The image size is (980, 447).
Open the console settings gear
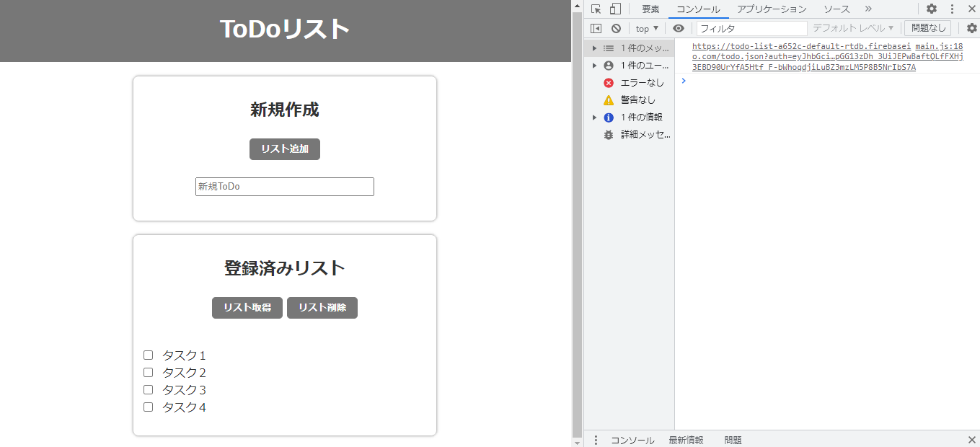[971, 27]
